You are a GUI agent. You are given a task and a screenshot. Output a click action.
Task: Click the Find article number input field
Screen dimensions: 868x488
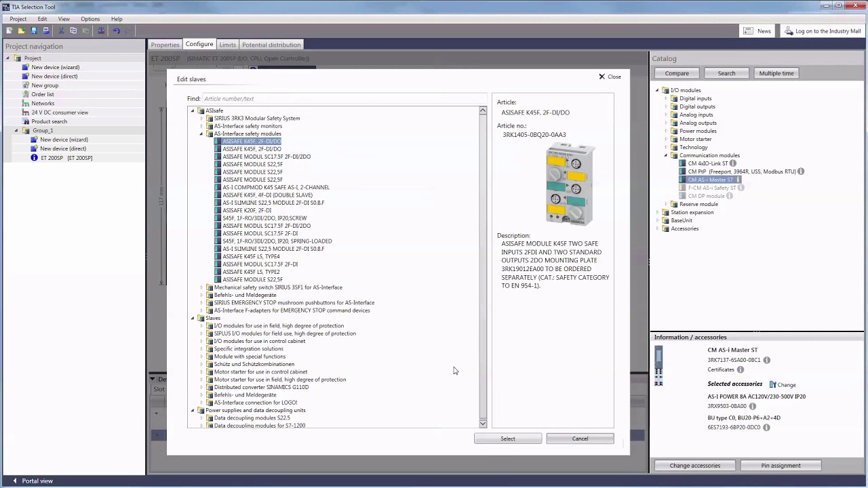(x=344, y=99)
